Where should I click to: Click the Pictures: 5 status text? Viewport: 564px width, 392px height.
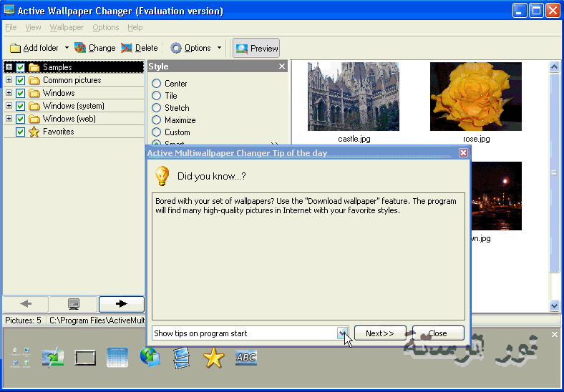24,320
